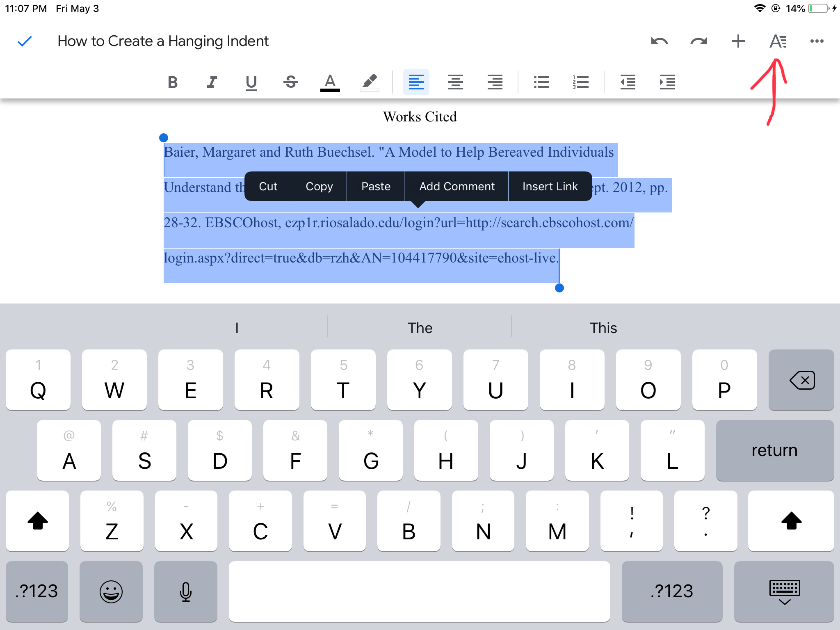Open the text Format options icon
840x630 pixels.
[777, 41]
